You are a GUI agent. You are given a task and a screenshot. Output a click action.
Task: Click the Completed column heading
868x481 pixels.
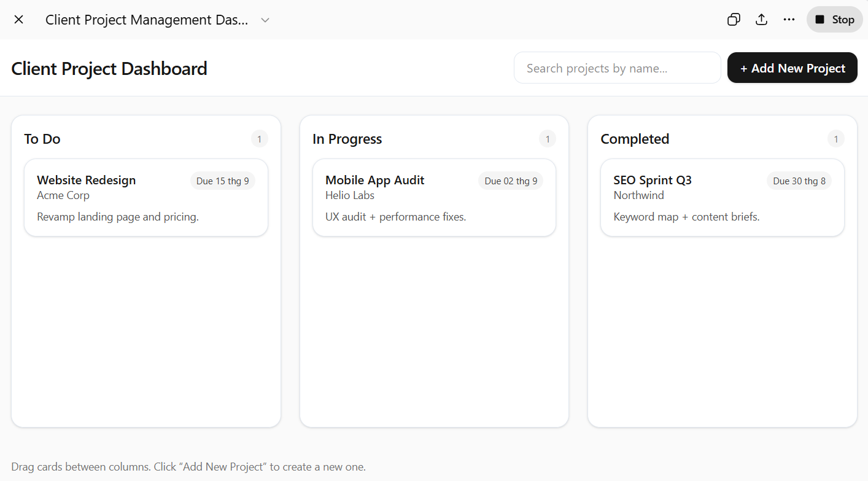pos(635,139)
